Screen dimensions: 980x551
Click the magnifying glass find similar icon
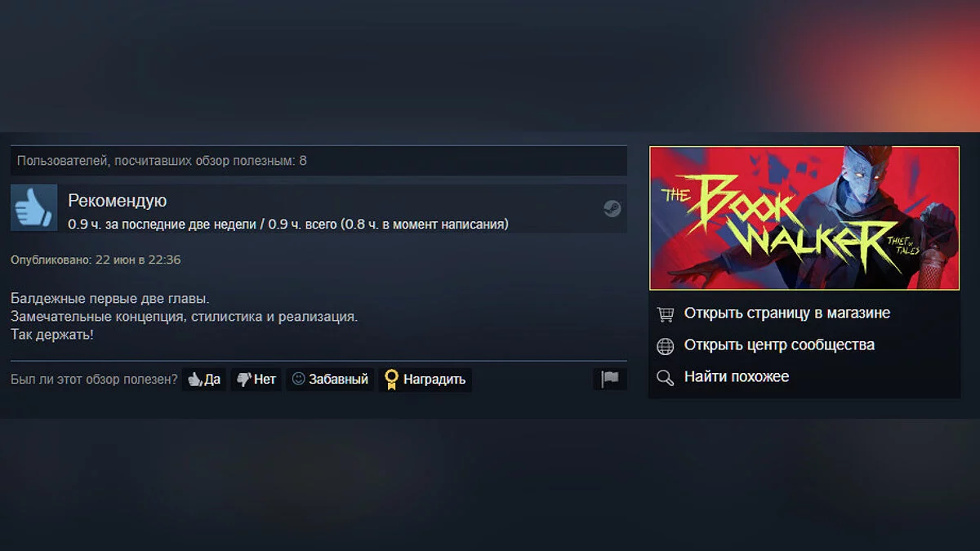click(666, 377)
